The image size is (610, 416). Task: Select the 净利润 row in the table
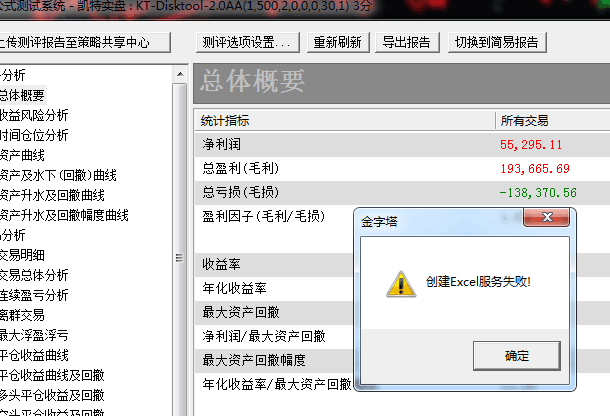[403, 144]
